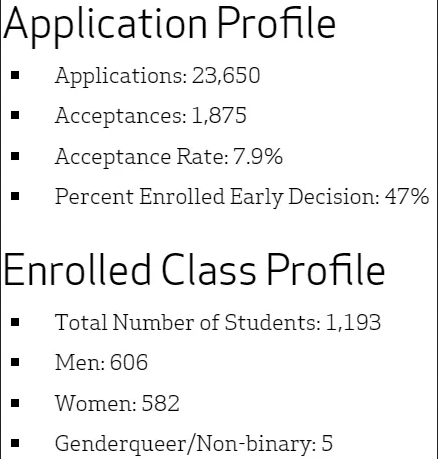
Task: Click the Percent Enrolled Early Decision text
Action: coord(217,197)
